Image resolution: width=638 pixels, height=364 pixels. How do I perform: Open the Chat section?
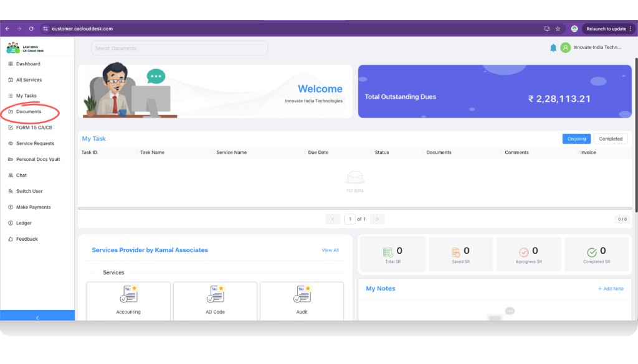coord(25,175)
